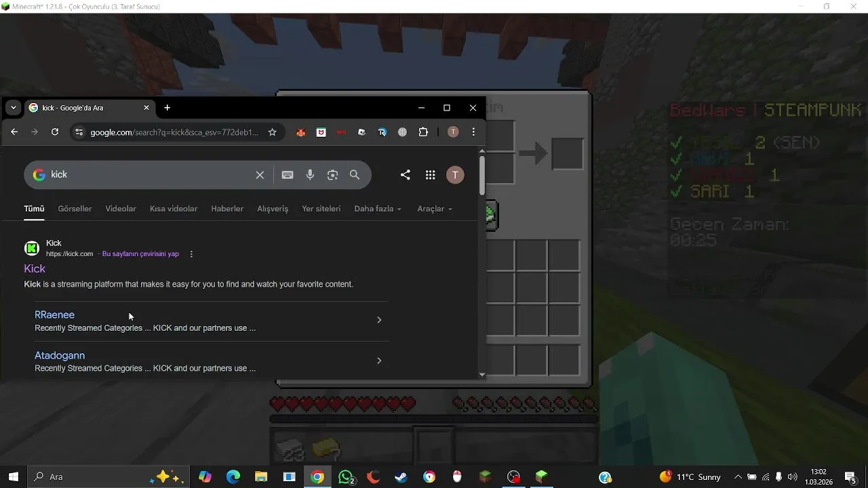Open a new Chrome tab

coord(167,108)
